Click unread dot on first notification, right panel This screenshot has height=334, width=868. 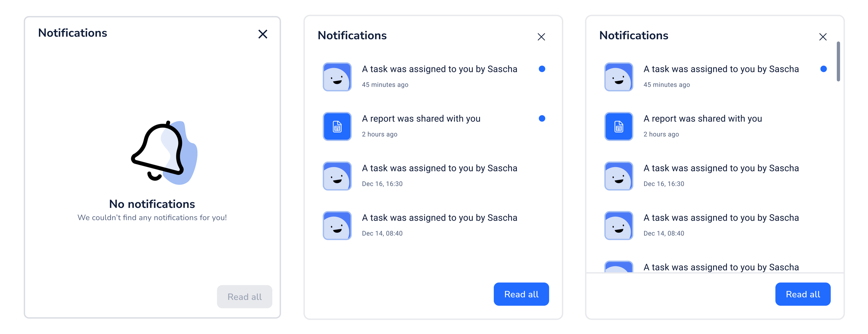[x=824, y=69]
